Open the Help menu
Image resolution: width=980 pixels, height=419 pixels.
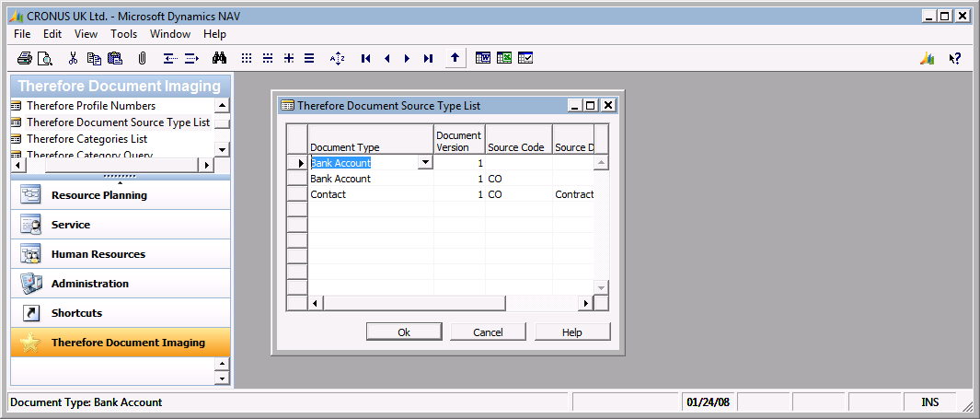click(214, 34)
